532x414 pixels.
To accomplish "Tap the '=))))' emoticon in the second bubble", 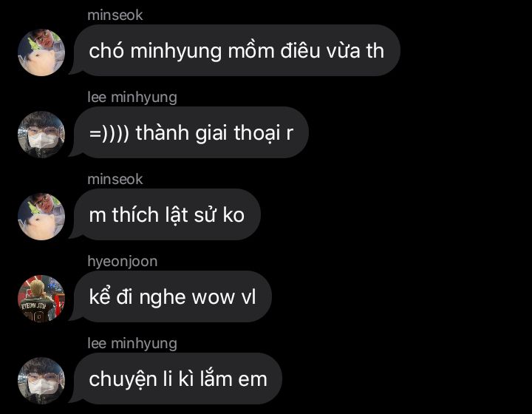I will (x=109, y=133).
